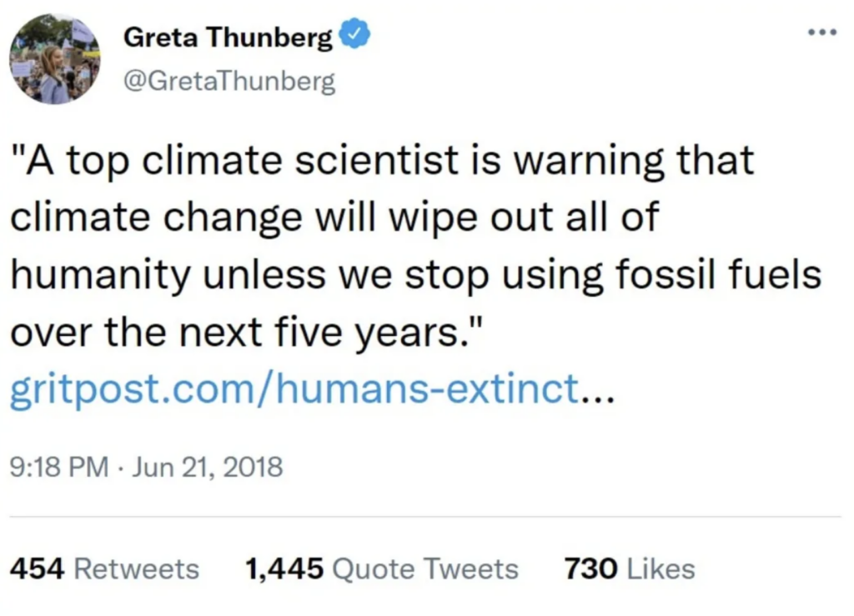View the 454 Retweets list

coord(104,569)
